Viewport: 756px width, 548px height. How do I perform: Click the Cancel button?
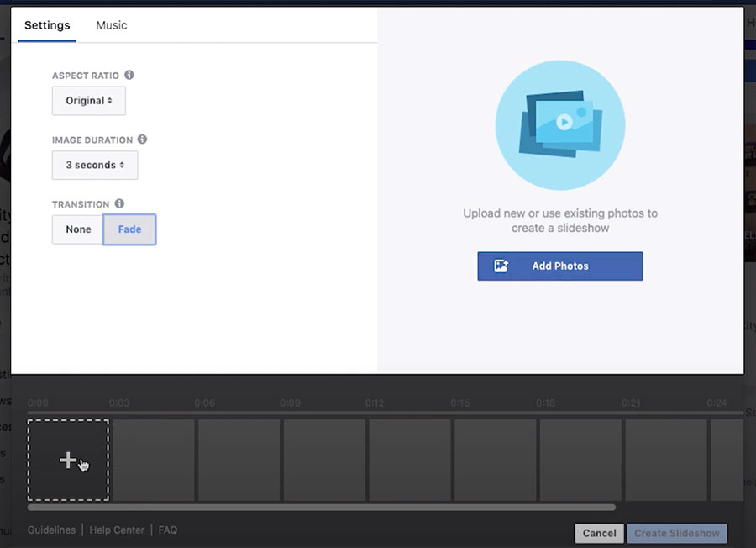coord(598,533)
